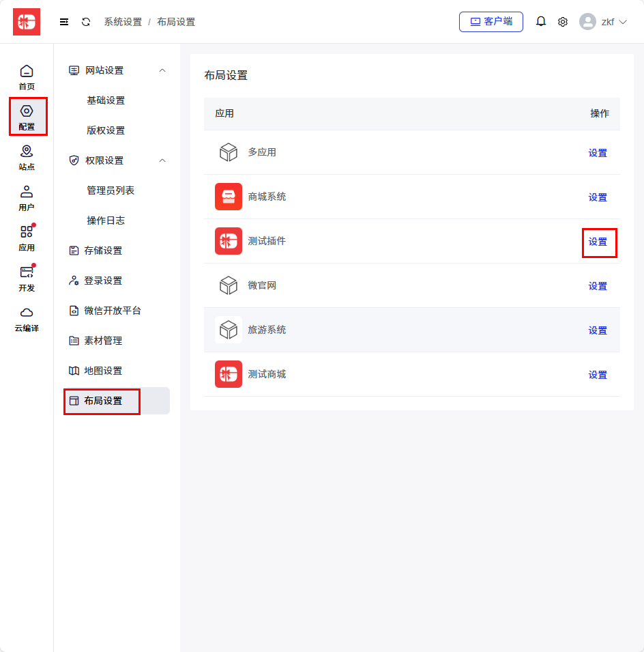Image resolution: width=644 pixels, height=652 pixels.
Task: Click the refresh icon in top bar
Action: pos(86,22)
